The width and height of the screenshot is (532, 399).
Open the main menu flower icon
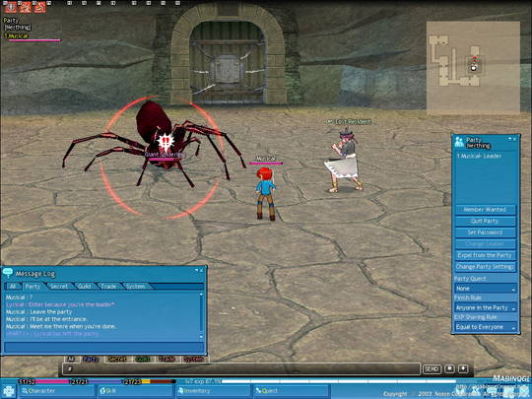[9, 391]
